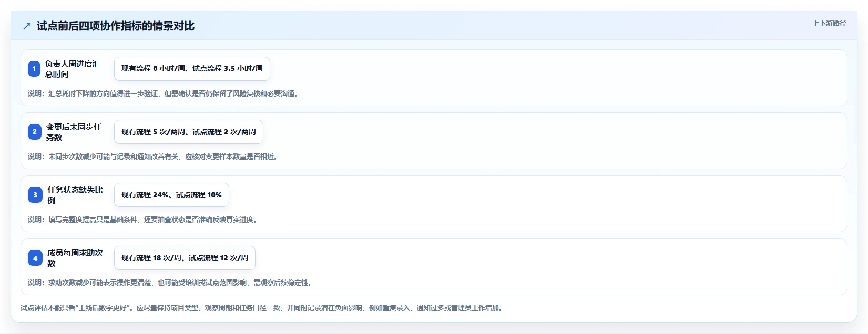Click the arrow icon beside the panel title

[x=27, y=26]
